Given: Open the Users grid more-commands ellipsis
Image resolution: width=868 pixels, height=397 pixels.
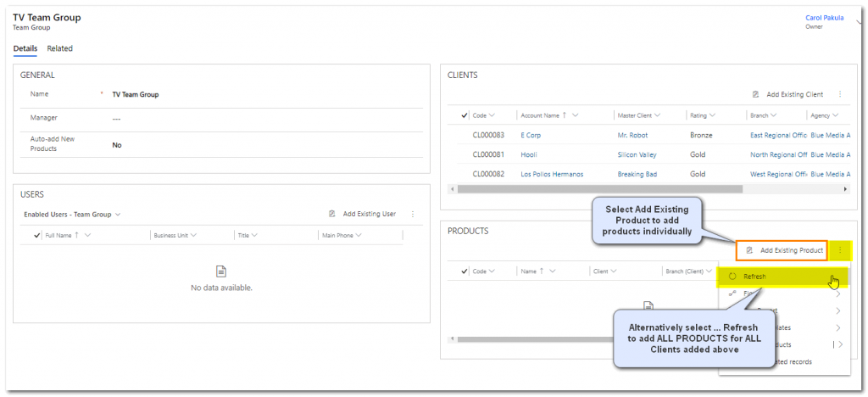Looking at the screenshot, I should click(413, 215).
